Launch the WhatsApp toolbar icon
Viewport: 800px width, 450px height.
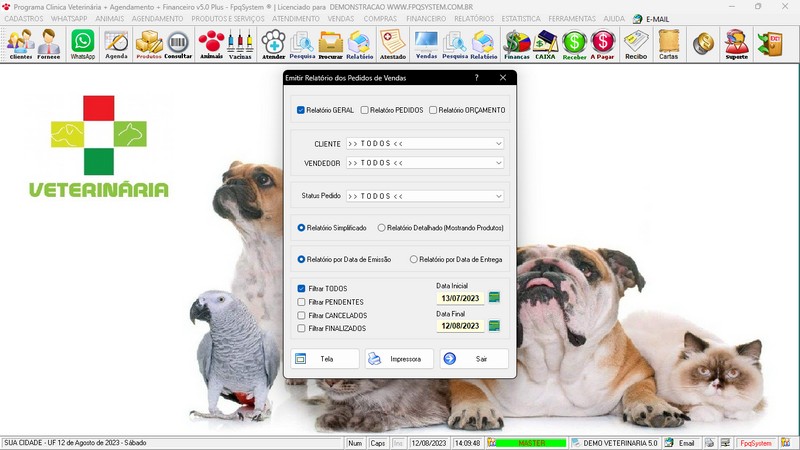point(83,44)
